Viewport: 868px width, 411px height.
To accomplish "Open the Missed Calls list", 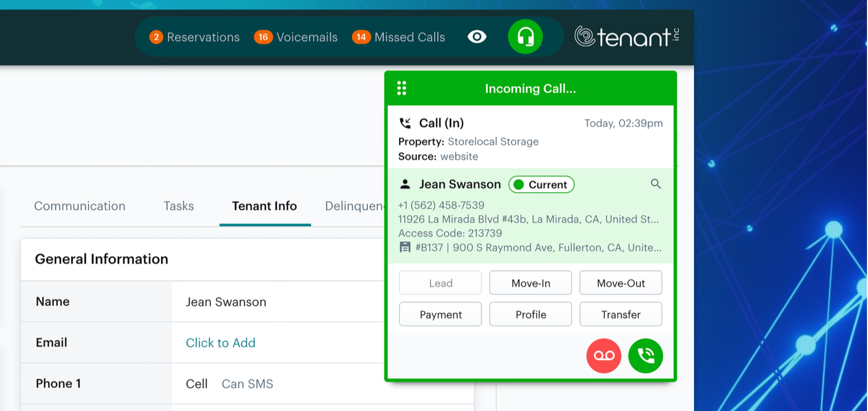I will click(399, 37).
